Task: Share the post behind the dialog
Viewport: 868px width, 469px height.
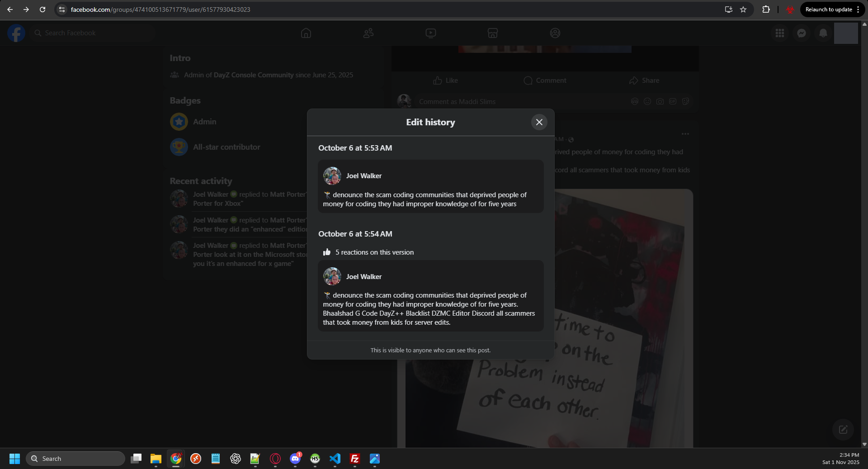Action: [x=644, y=81]
